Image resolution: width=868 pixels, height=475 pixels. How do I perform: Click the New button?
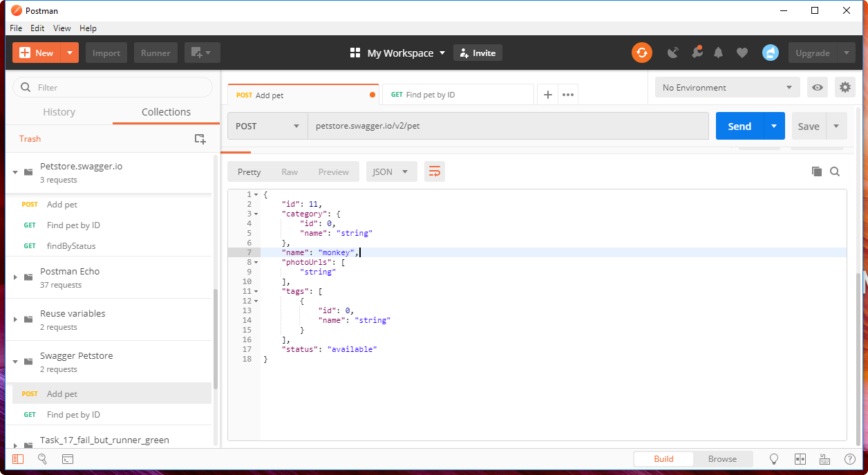(37, 53)
